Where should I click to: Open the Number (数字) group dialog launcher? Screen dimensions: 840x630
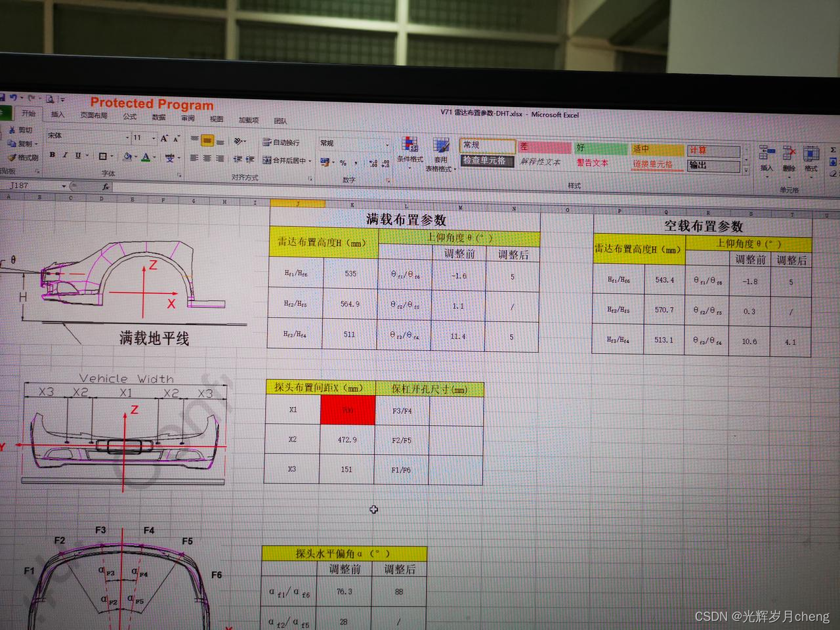pos(388,180)
